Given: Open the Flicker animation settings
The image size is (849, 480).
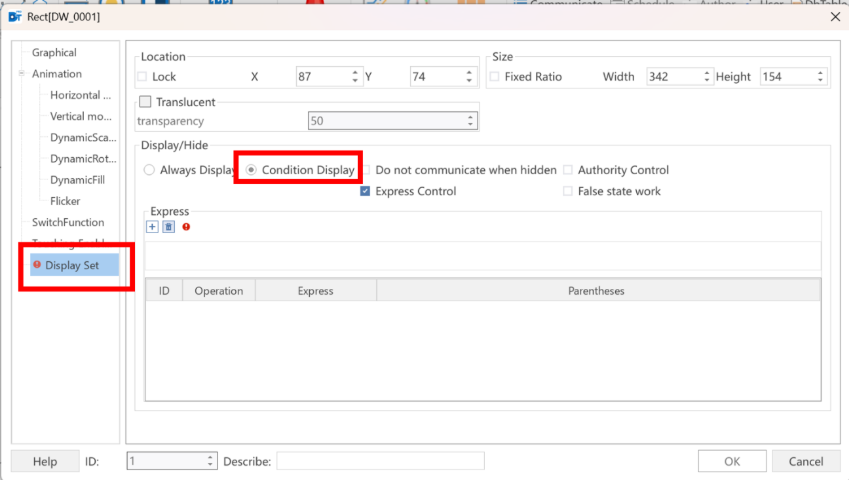Looking at the screenshot, I should pos(65,201).
